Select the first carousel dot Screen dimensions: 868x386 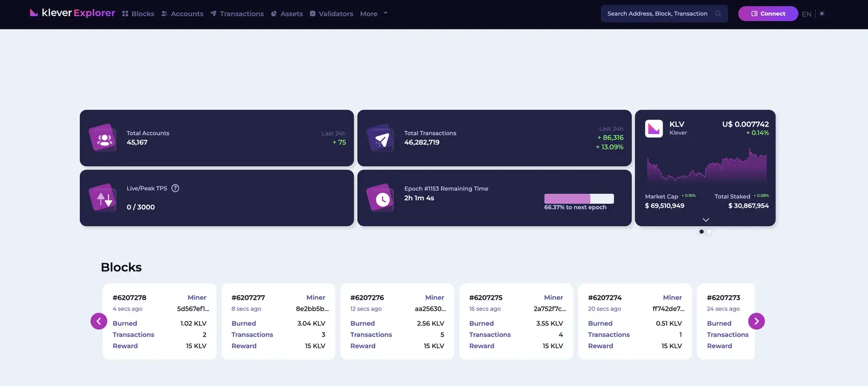(701, 231)
